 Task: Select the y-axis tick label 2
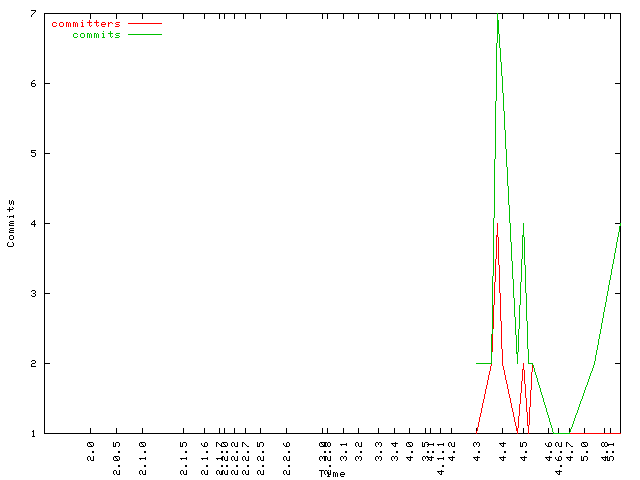click(33, 363)
